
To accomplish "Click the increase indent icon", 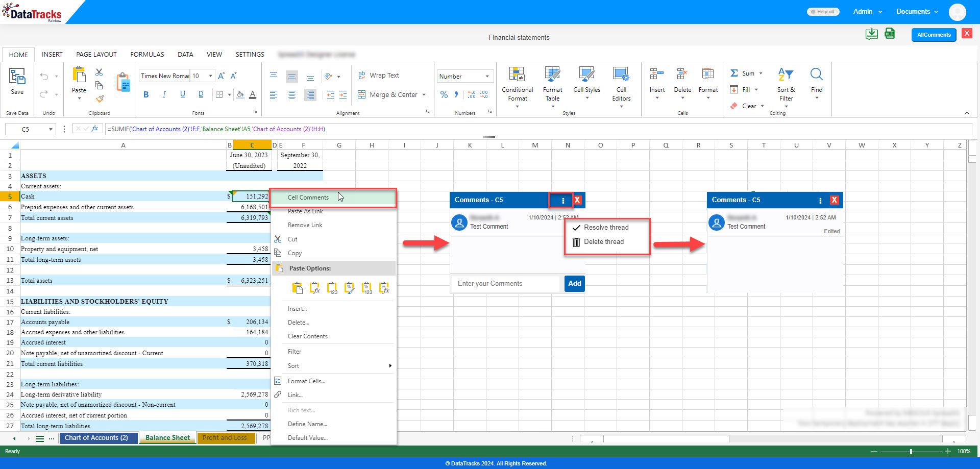I will pos(343,95).
